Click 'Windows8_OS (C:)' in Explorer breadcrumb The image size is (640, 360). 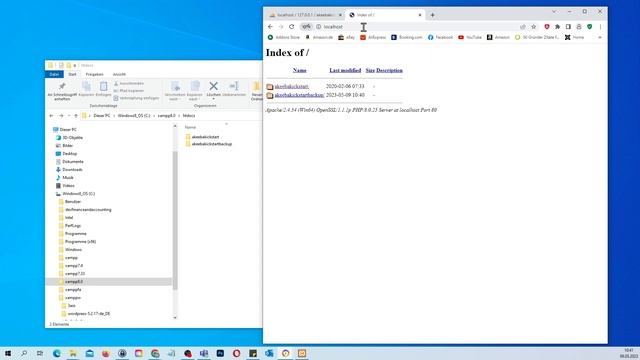pyautogui.click(x=134, y=116)
